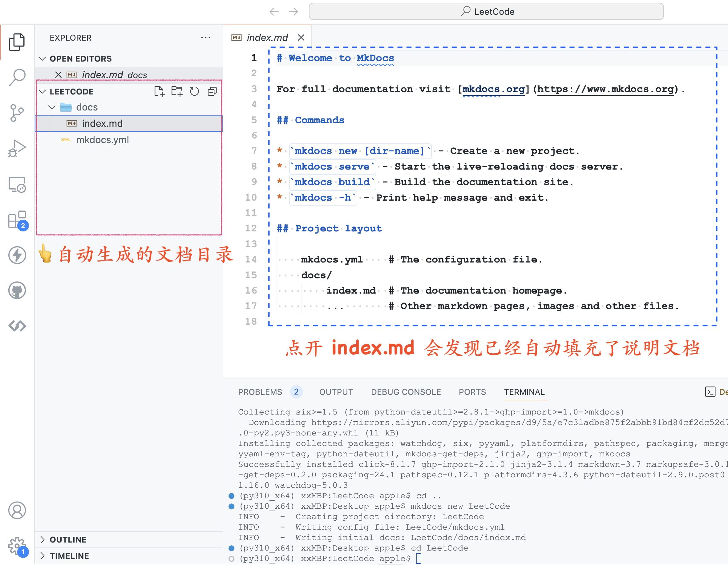Click the mkdocs new [dir-name] code span
Viewport: 728px width, 565px height.
click(x=360, y=151)
